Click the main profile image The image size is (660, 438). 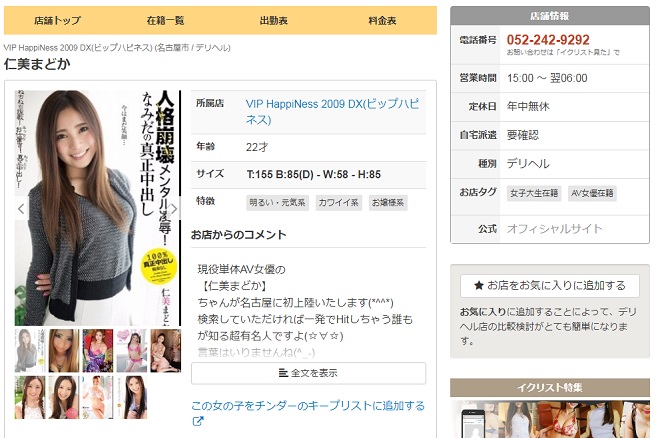point(98,208)
